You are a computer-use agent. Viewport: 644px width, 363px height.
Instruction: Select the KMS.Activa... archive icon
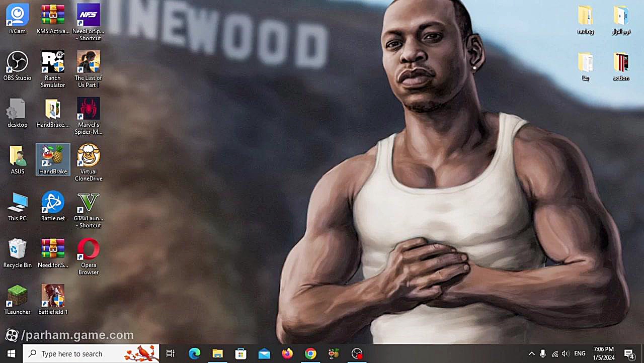53,19
